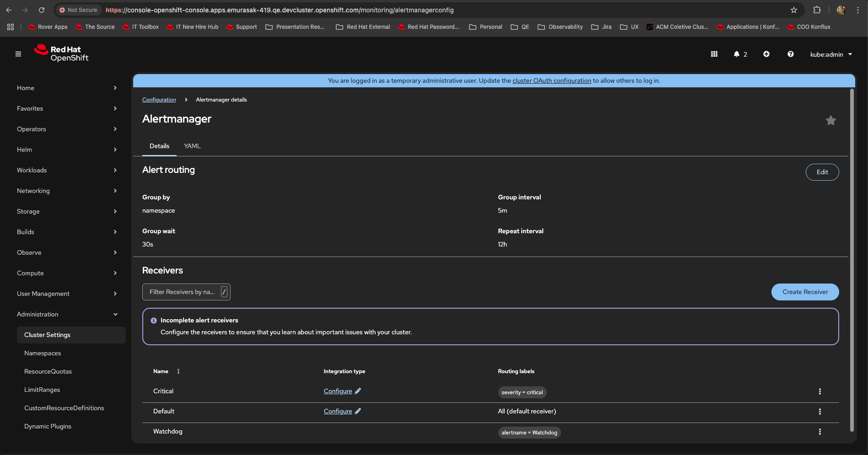Open kube:admin user dropdown
Viewport: 868px width, 455px height.
[x=831, y=54]
